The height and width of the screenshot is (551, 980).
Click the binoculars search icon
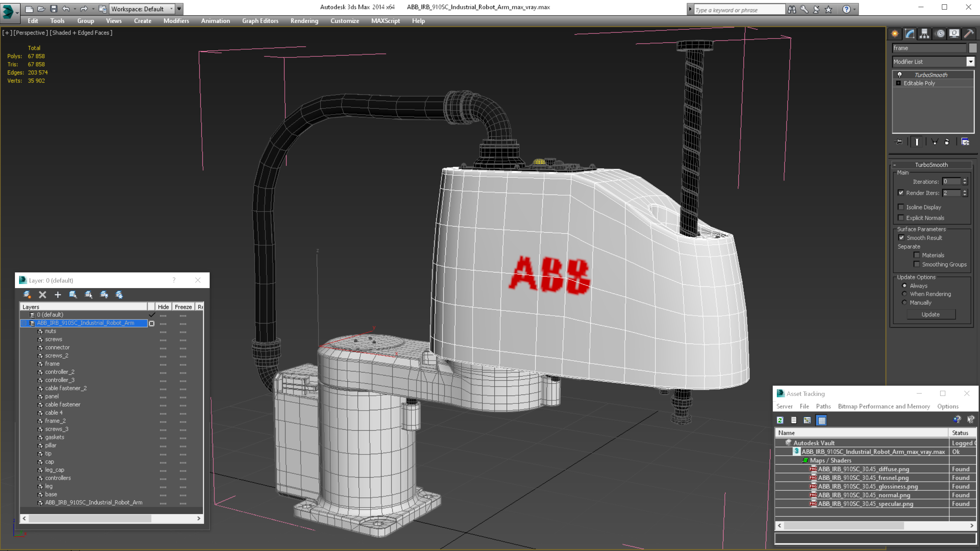pyautogui.click(x=792, y=10)
